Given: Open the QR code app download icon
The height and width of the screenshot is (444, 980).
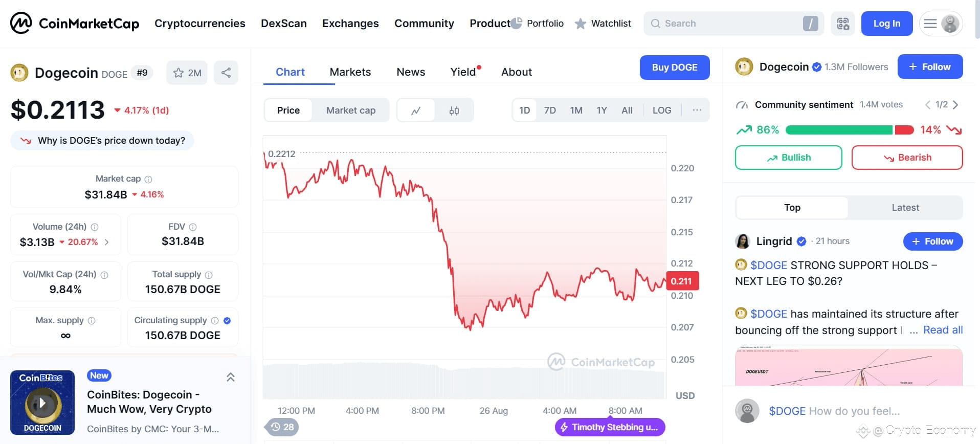Looking at the screenshot, I should tap(843, 24).
